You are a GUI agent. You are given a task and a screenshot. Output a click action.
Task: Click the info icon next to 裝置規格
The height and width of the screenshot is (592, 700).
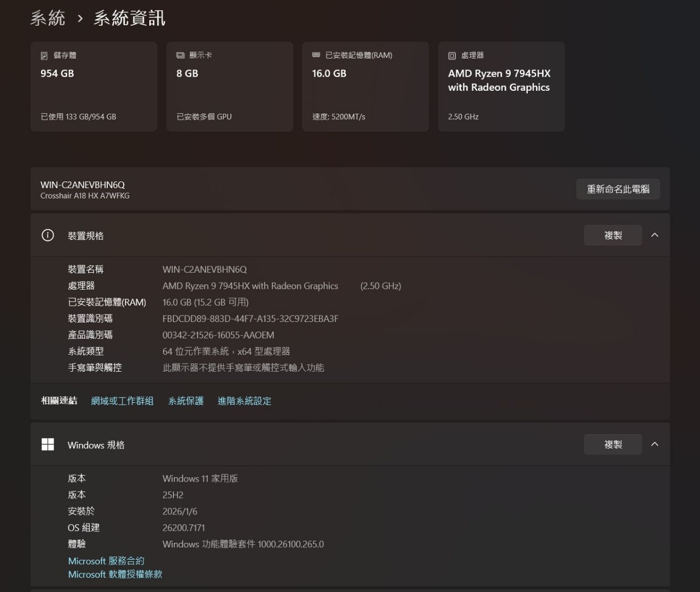[x=48, y=236]
